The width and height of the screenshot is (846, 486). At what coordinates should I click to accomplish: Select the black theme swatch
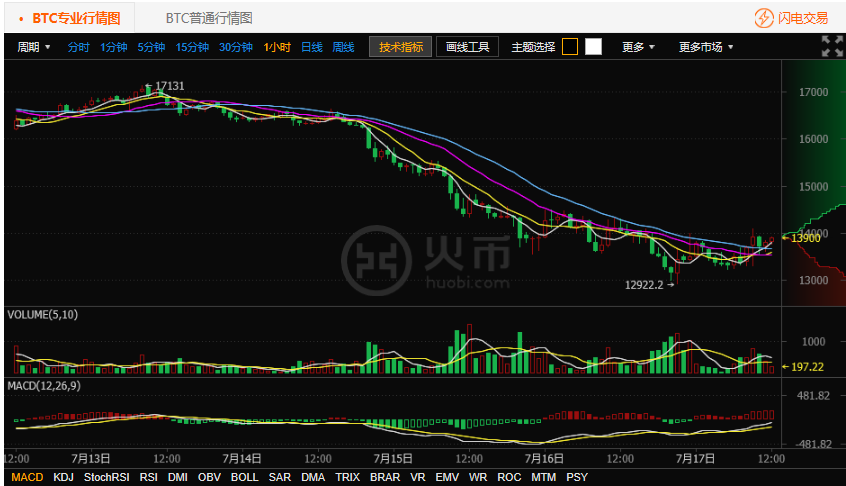[570, 47]
